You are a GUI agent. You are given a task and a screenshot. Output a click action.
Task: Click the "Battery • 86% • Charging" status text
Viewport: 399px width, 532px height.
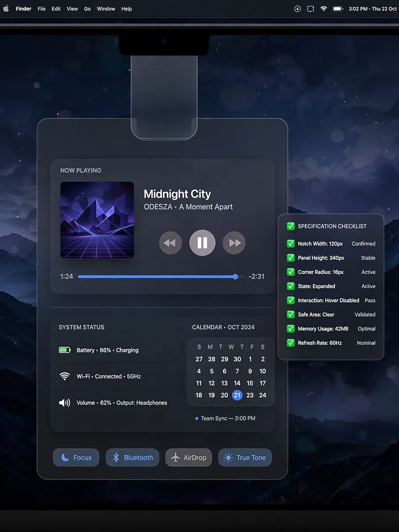tap(108, 350)
